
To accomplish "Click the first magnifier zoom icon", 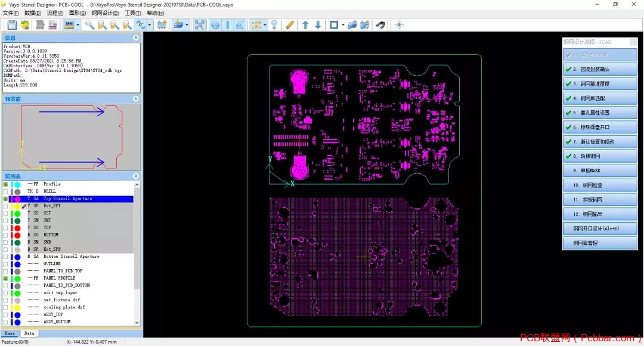I will click(x=89, y=25).
